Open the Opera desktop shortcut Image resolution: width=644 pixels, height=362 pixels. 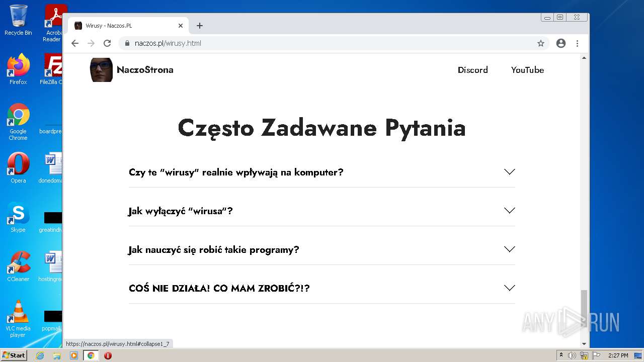[x=18, y=167]
